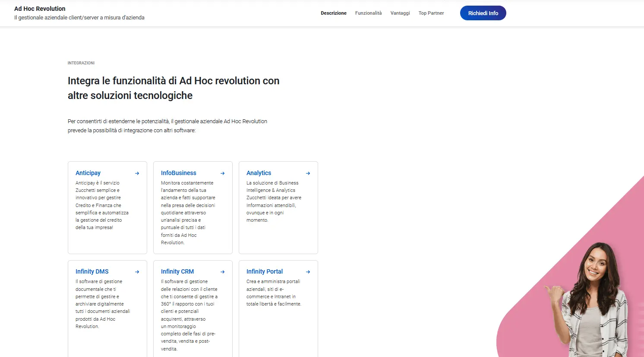Click the arrow icon on Analytics card
The height and width of the screenshot is (357, 644).
tap(308, 173)
